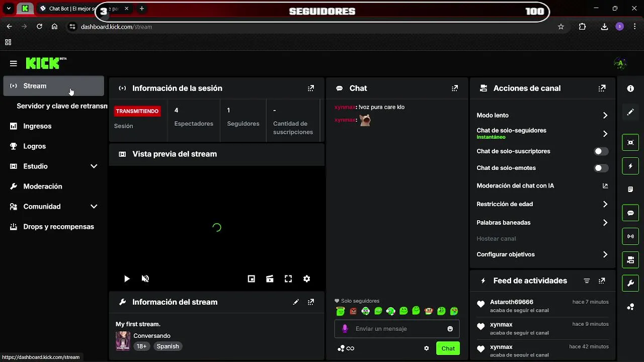Click the Spanish language tag
Image resolution: width=644 pixels, height=362 pixels.
click(168, 346)
